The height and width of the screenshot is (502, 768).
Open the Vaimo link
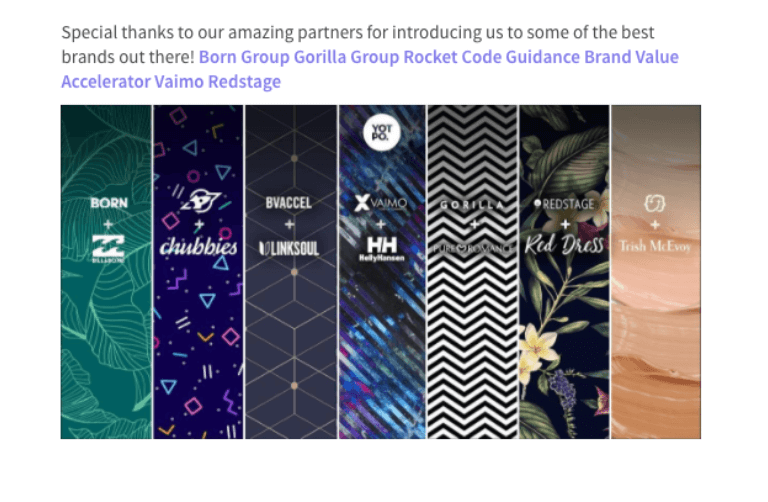point(179,82)
